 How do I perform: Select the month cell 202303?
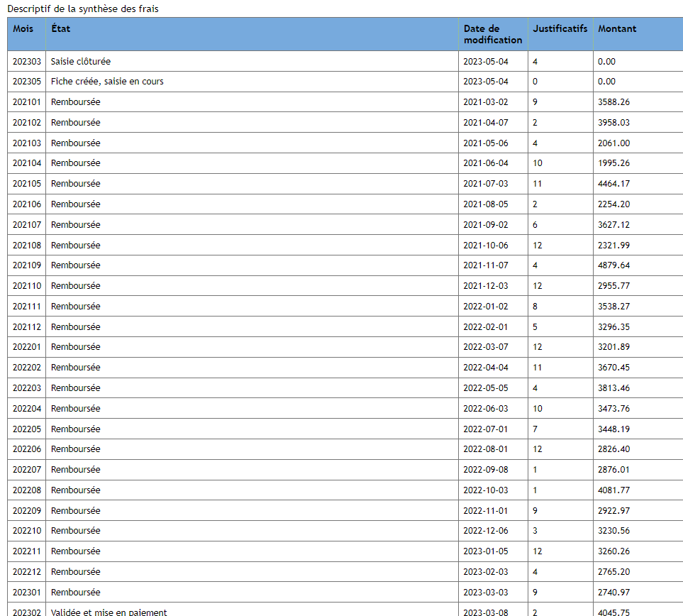[26, 62]
